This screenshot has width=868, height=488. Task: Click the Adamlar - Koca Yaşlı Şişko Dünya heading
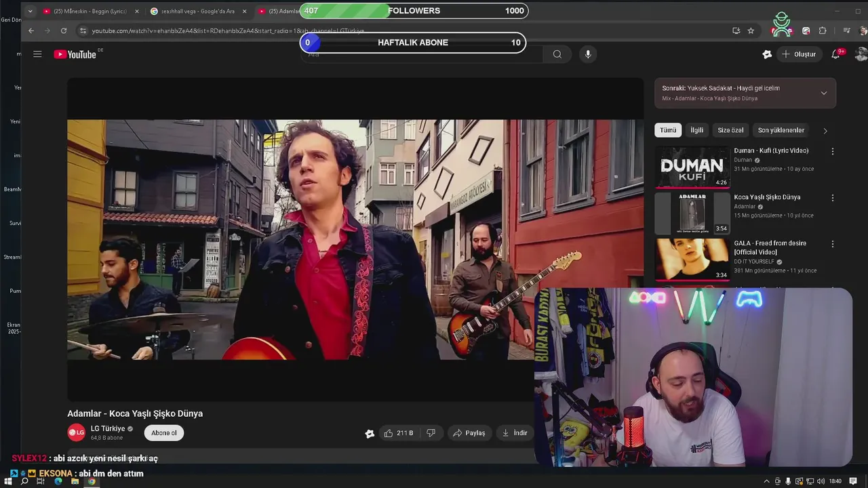click(135, 413)
